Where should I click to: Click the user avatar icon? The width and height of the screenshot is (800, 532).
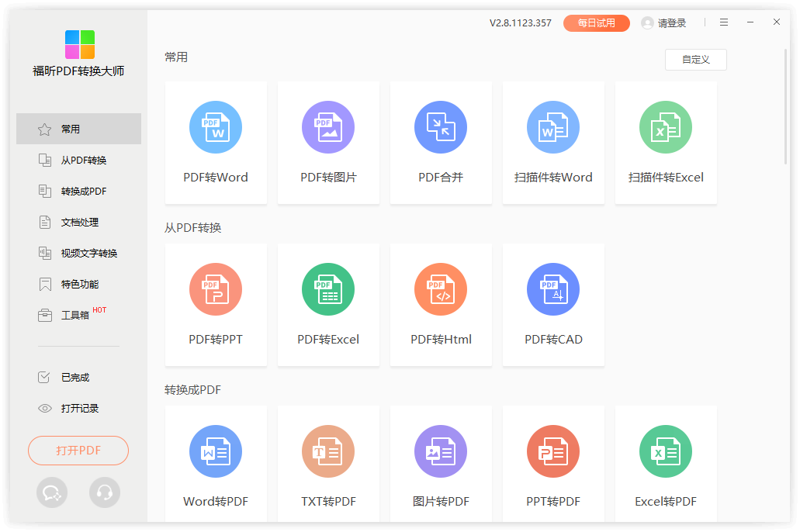click(x=647, y=23)
